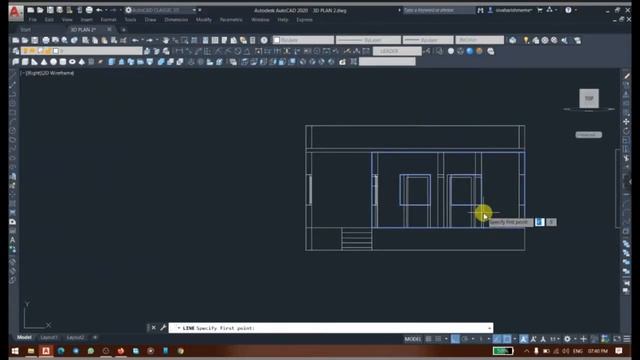
Task: Open the Modify menu
Action: tap(204, 20)
